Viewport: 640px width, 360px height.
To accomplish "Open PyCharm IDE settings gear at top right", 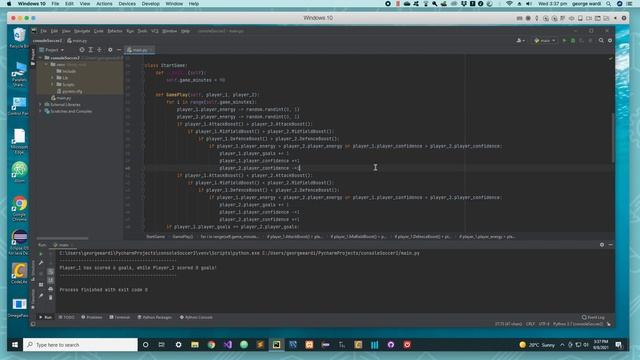I will click(x=610, y=40).
